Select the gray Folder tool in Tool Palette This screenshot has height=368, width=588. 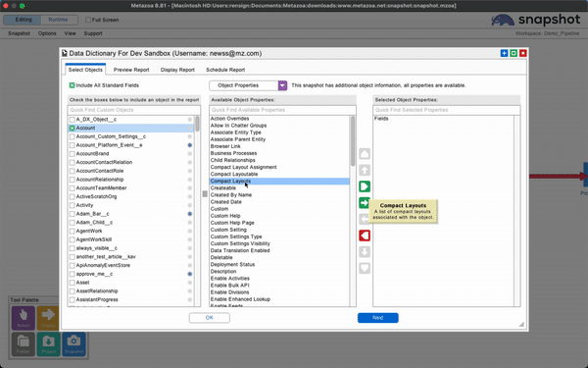(x=24, y=344)
